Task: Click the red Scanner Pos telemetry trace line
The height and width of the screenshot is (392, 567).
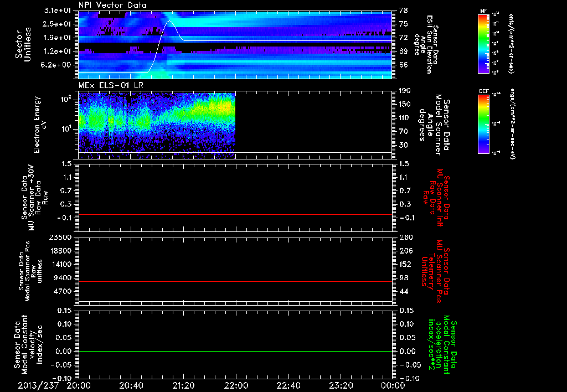Action: pos(235,281)
